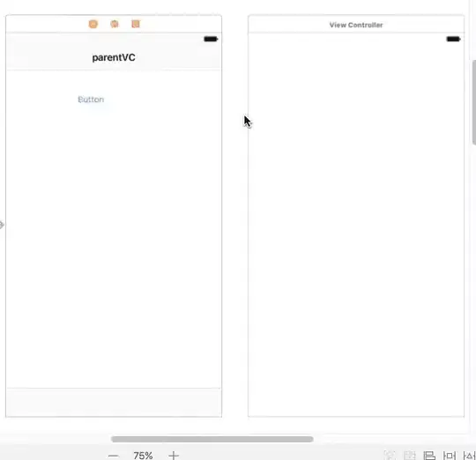Click the Embed In Stack icon

coord(410,455)
